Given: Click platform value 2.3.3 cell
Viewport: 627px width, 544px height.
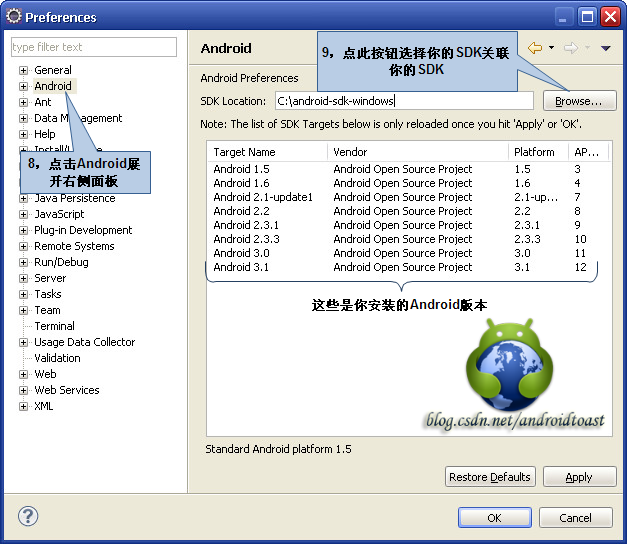Looking at the screenshot, I should pos(527,239).
